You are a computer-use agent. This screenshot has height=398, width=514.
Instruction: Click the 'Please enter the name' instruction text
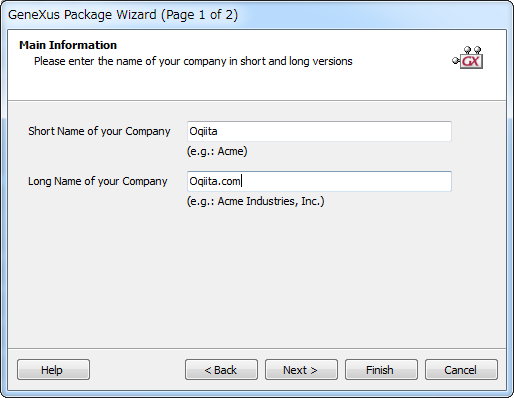[193, 61]
